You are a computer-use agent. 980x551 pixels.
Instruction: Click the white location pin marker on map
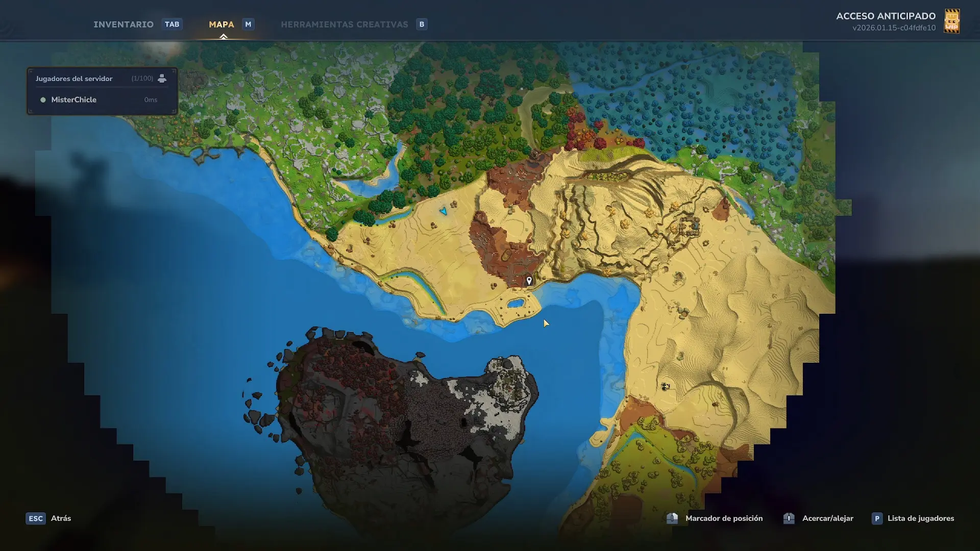pyautogui.click(x=529, y=281)
